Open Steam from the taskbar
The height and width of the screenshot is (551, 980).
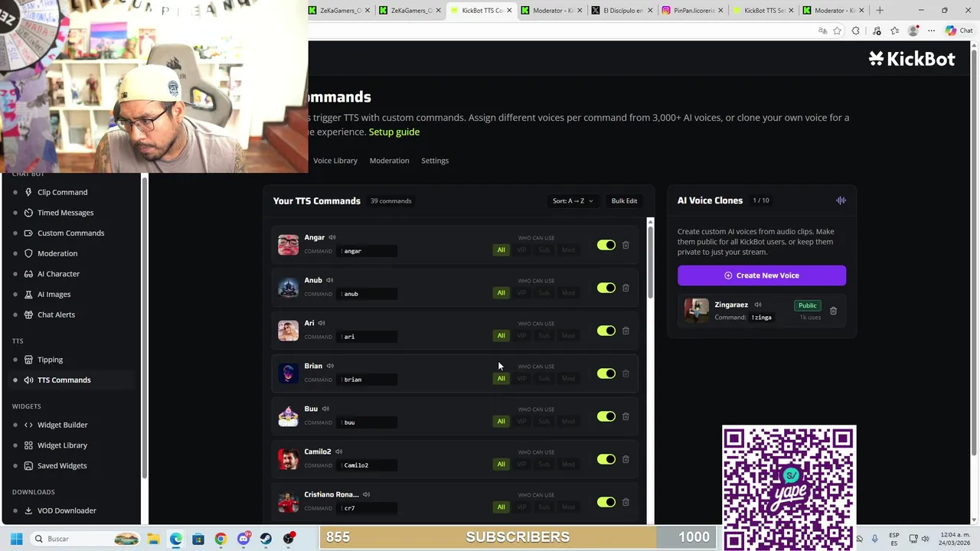pos(266,539)
